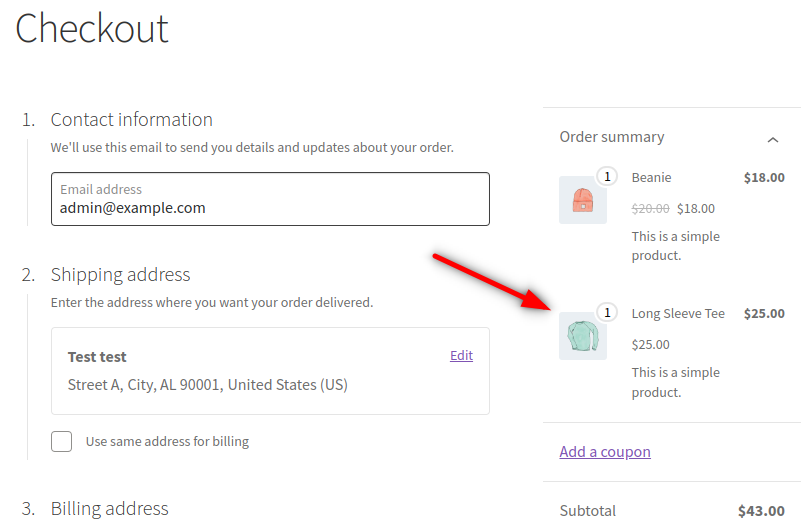Click the Beanie quantity badge
Screen dimensions: 811x527
[606, 177]
